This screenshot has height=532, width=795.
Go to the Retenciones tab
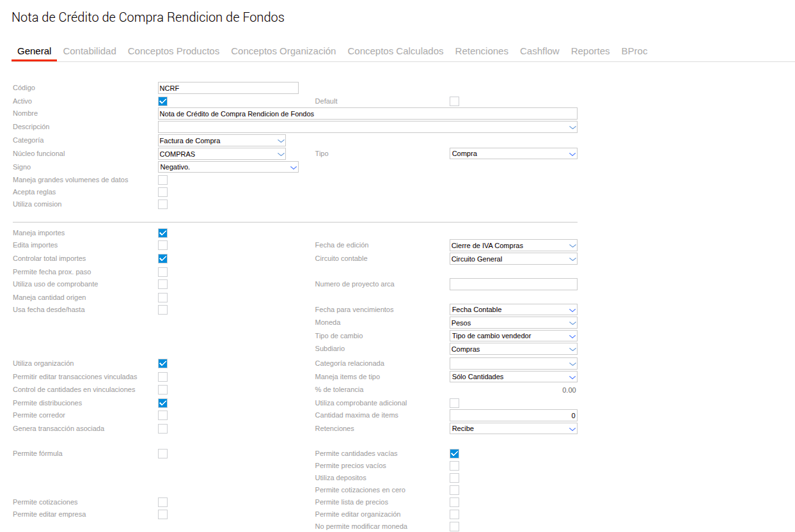[x=482, y=51]
